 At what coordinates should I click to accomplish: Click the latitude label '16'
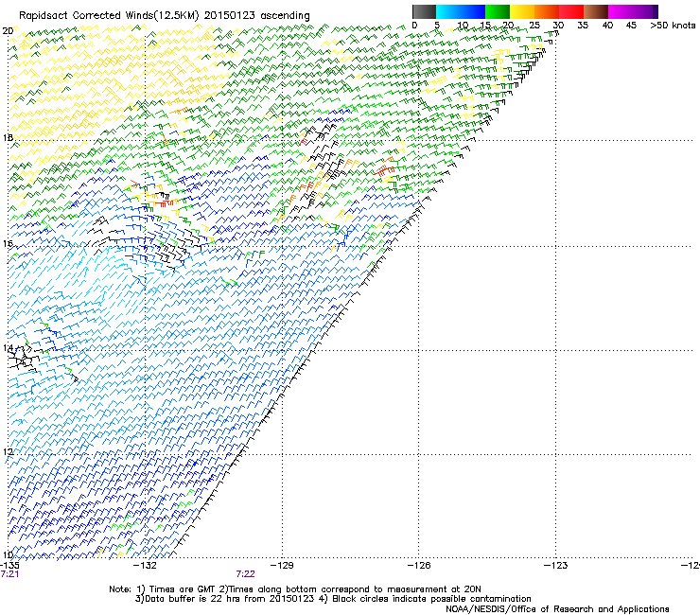(8, 244)
